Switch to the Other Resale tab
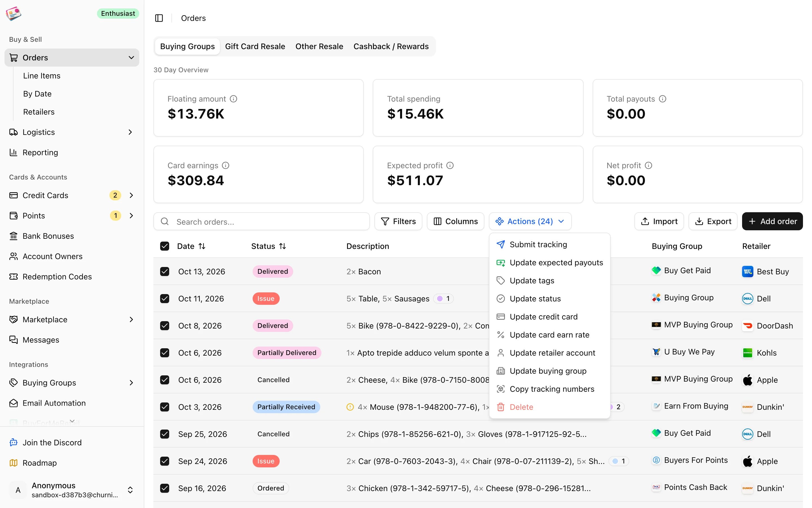812x508 pixels. pos(319,46)
